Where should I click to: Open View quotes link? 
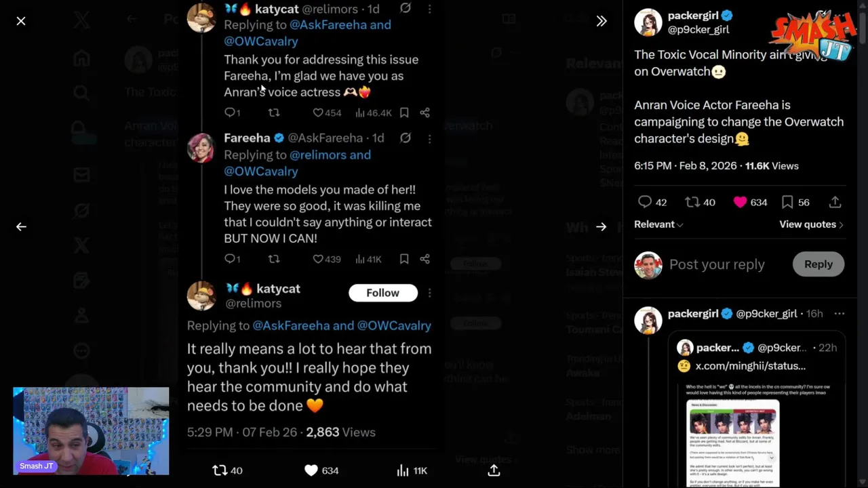811,224
